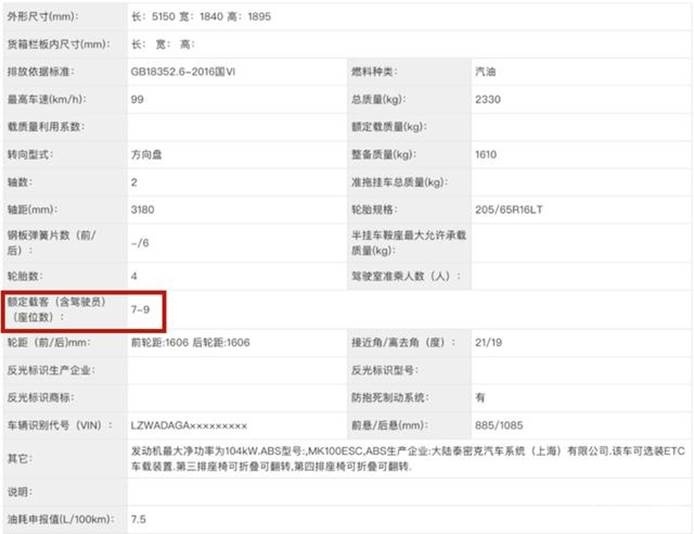Click the dimensions value 长:5150 宽:1840 高:1895
This screenshot has height=534, width=694.
tap(201, 17)
